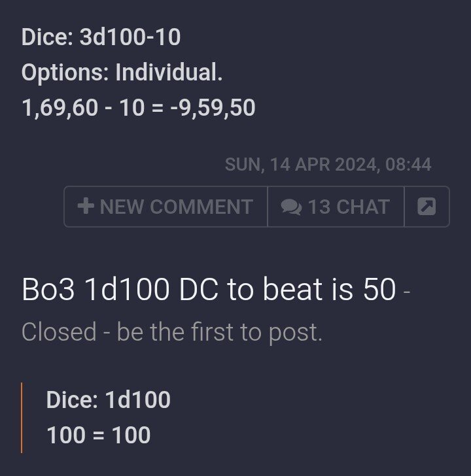Click the '50' in the thread title

tap(379, 290)
